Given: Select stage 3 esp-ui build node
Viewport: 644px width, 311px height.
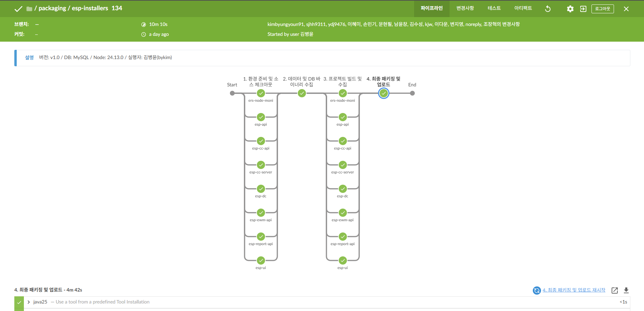Looking at the screenshot, I should click(343, 260).
